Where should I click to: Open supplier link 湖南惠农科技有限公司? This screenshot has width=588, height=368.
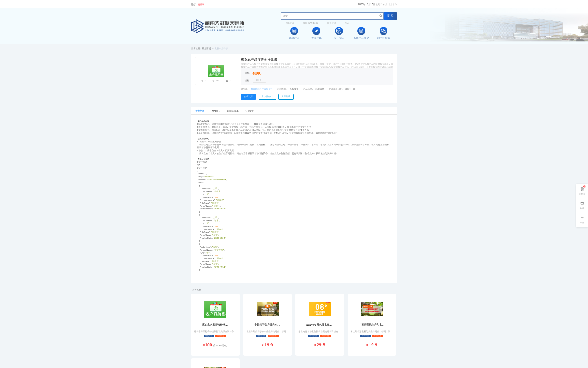262,89
